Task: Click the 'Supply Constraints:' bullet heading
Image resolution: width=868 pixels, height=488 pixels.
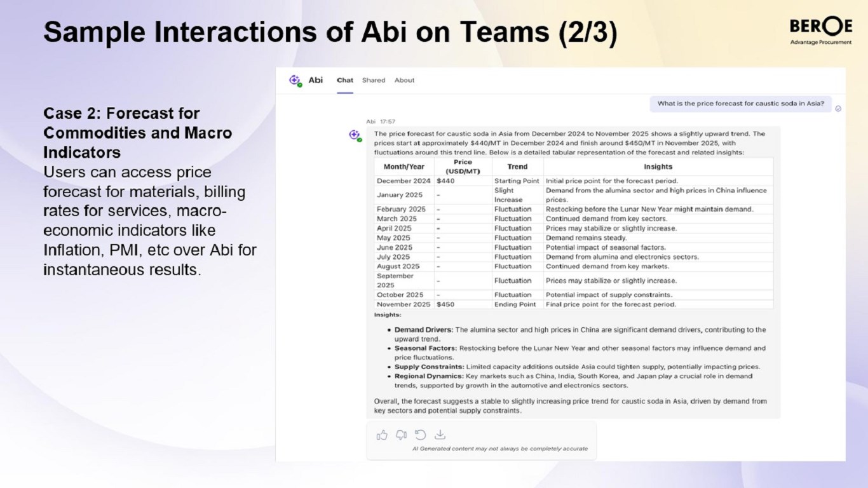Action: 430,367
